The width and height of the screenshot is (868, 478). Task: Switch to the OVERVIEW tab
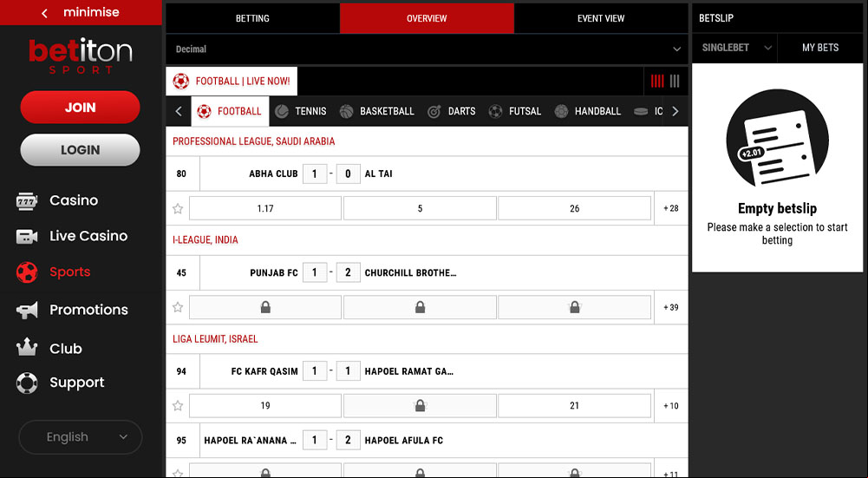point(427,18)
